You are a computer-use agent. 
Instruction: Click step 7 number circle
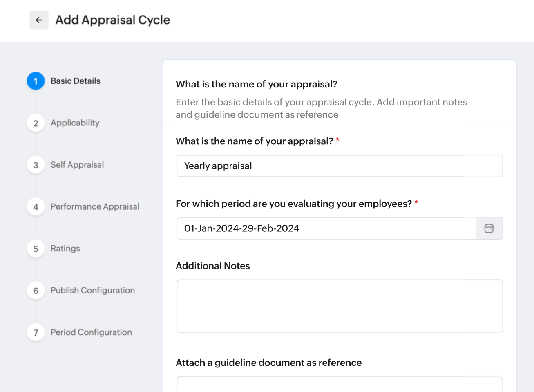pos(36,333)
